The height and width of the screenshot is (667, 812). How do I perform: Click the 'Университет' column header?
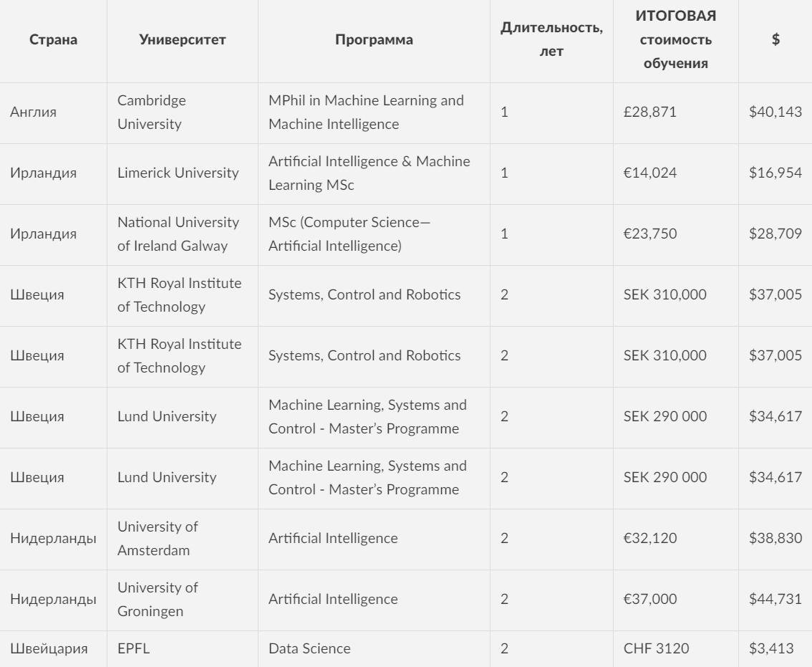coord(182,40)
